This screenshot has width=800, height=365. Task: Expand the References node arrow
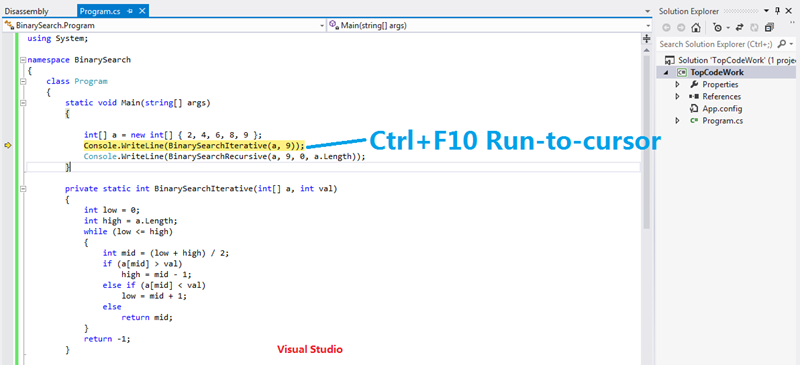[x=677, y=96]
